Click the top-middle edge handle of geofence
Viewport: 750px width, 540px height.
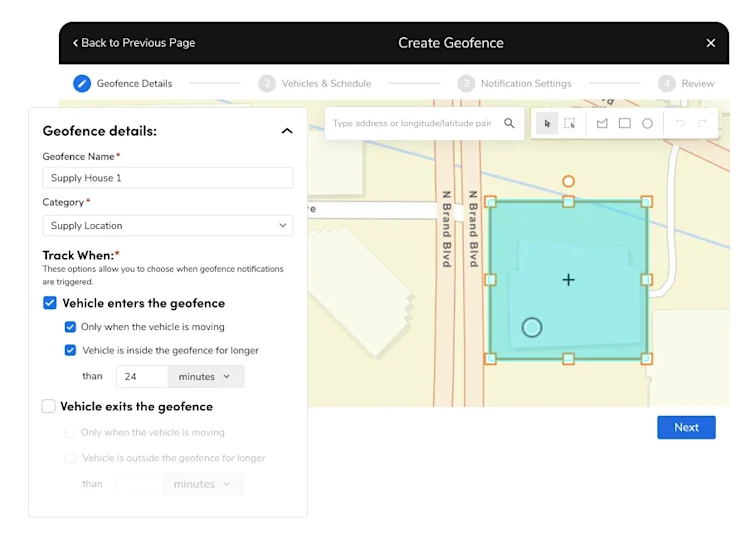click(568, 202)
